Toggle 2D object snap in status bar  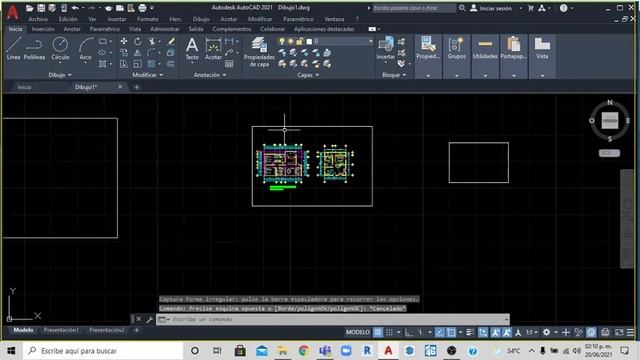click(451, 333)
